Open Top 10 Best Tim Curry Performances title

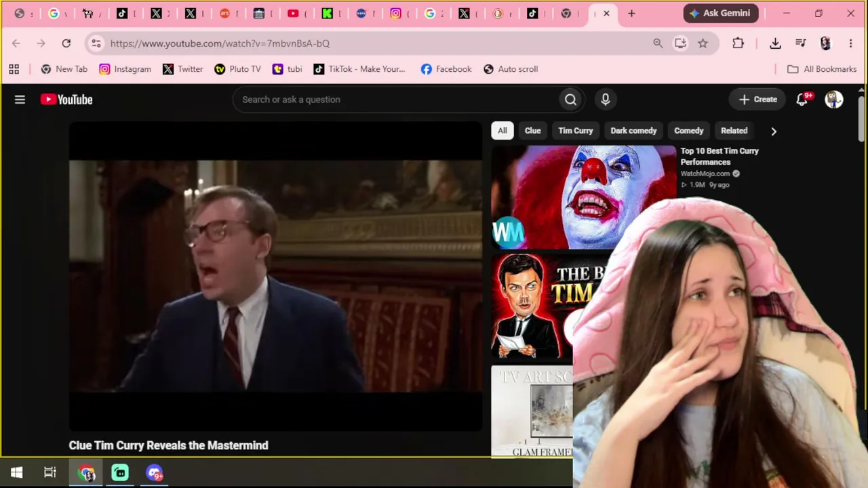click(x=719, y=157)
